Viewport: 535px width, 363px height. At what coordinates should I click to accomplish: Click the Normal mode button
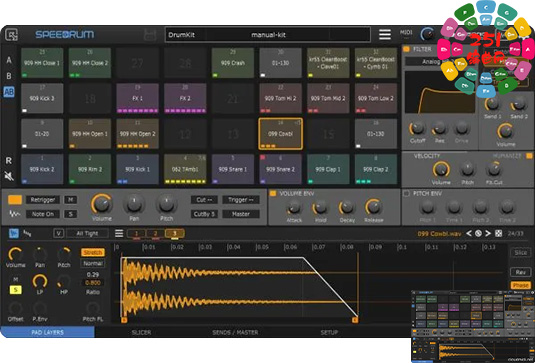pos(93,263)
